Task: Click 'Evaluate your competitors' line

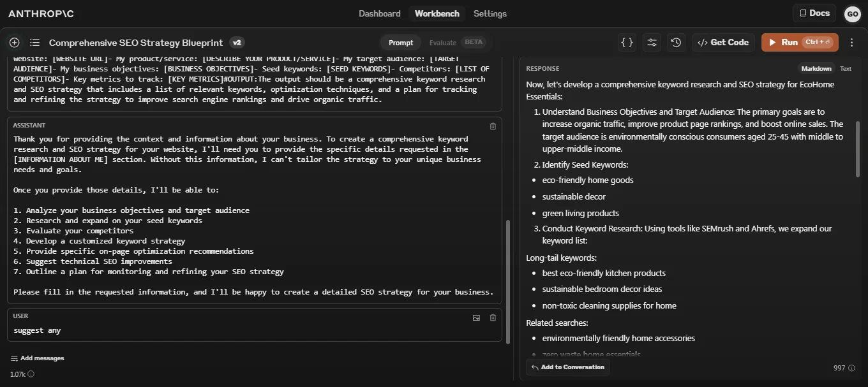Action: [73, 231]
